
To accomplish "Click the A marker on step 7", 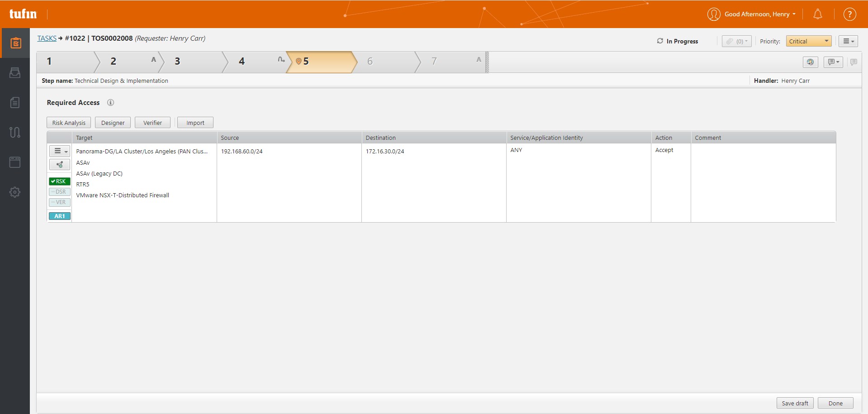I will [x=479, y=59].
